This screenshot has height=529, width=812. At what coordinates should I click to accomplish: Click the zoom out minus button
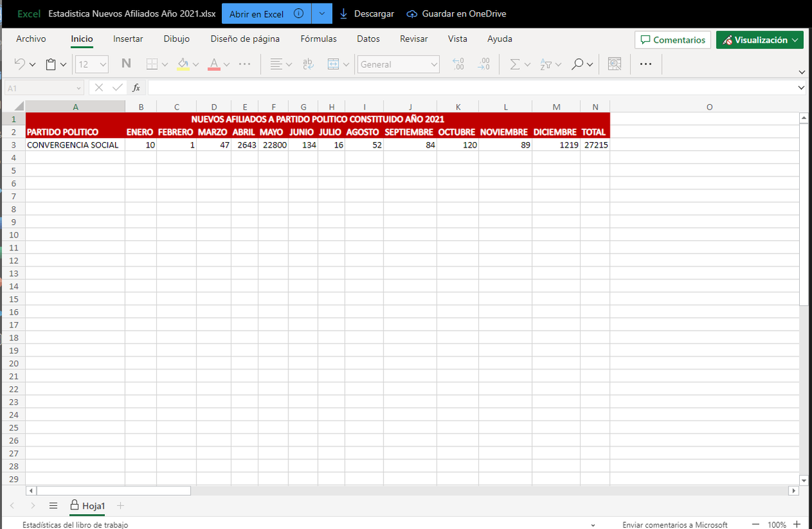pyautogui.click(x=756, y=524)
